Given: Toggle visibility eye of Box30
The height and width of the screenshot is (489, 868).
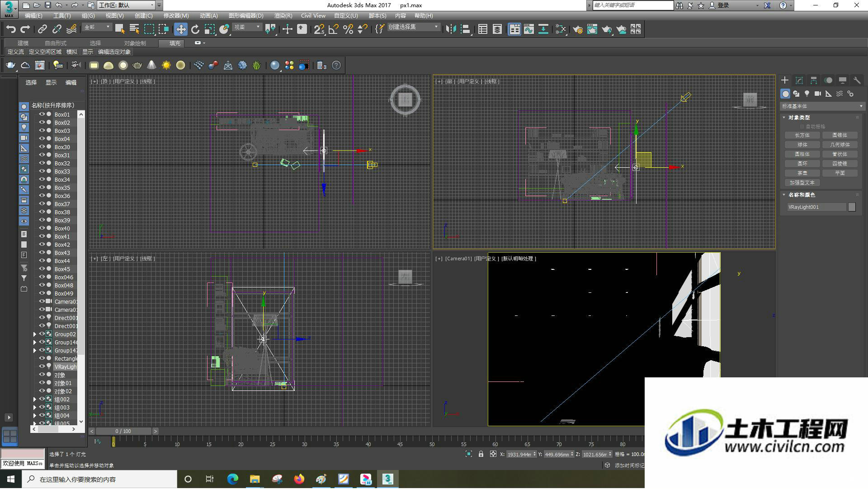Looking at the screenshot, I should [x=42, y=147].
